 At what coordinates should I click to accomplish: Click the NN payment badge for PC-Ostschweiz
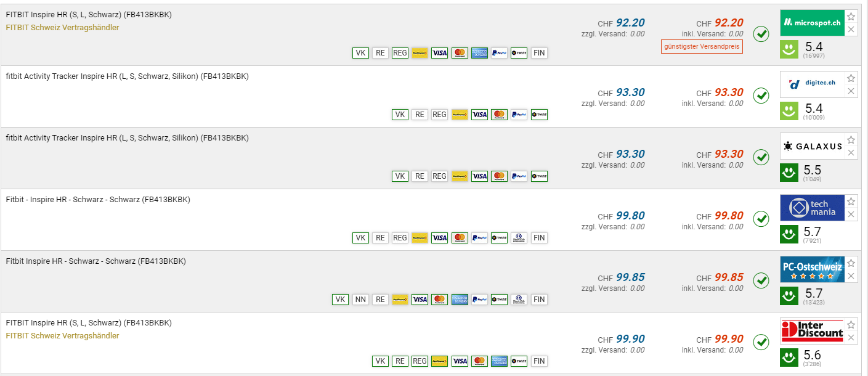click(x=360, y=300)
